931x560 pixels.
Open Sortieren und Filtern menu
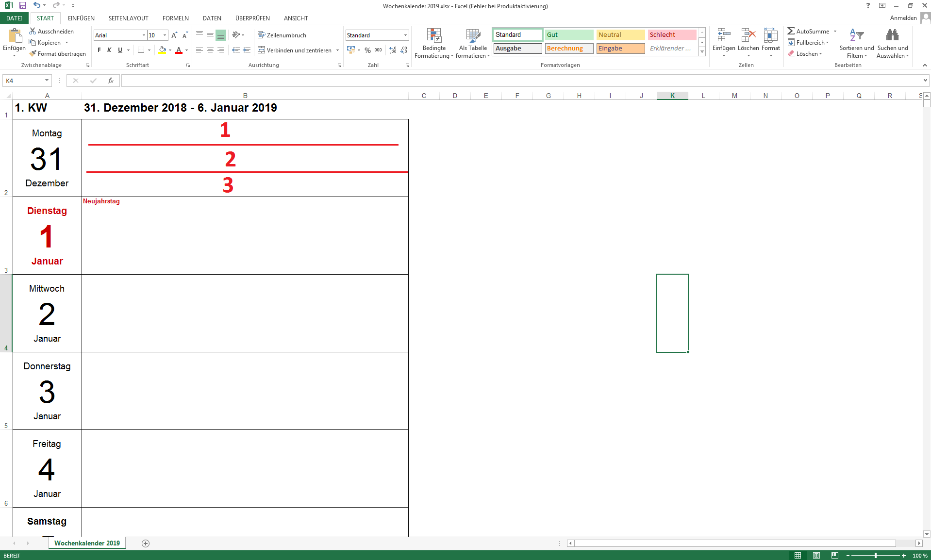click(857, 44)
